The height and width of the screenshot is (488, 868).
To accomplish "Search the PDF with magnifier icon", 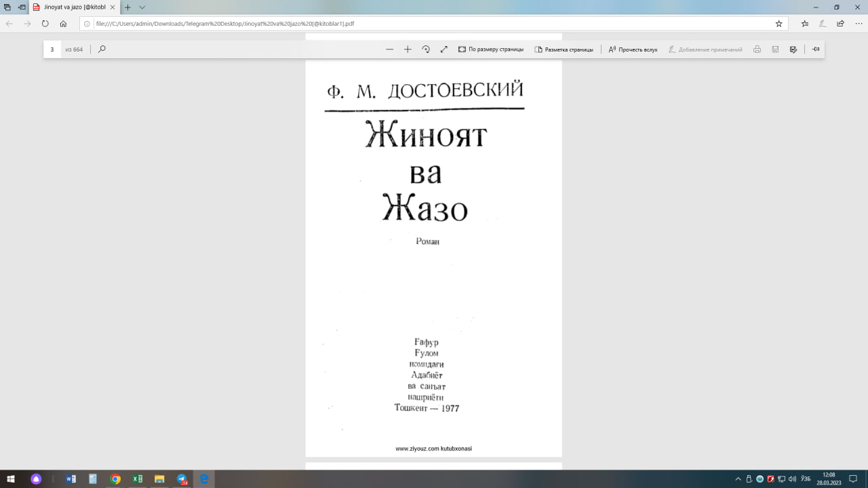I will coord(102,49).
